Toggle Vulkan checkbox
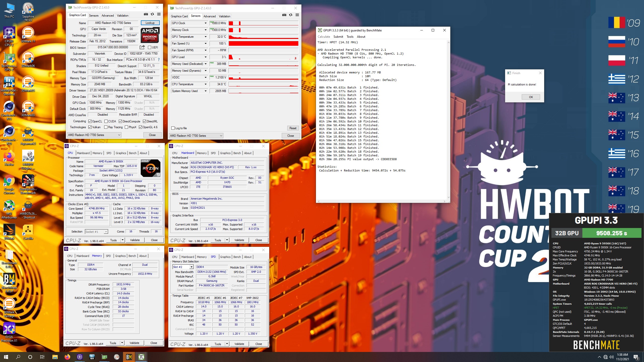The image size is (644, 362). pos(90,127)
